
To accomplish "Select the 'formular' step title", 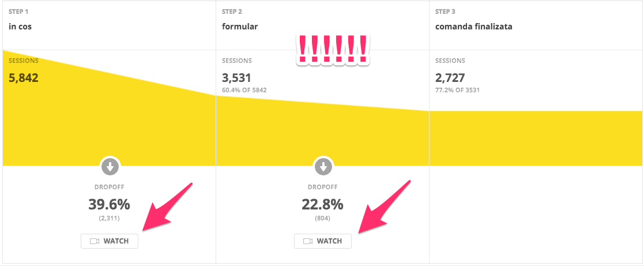I will [240, 27].
